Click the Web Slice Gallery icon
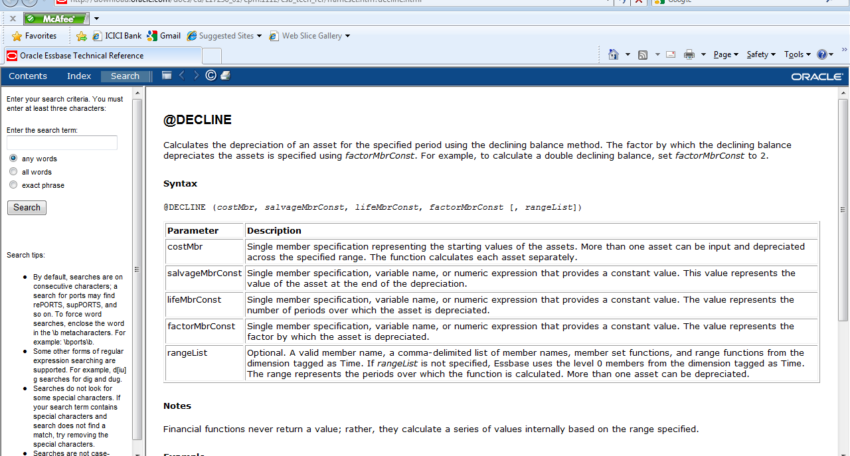Image resolution: width=850 pixels, height=456 pixels. (274, 36)
